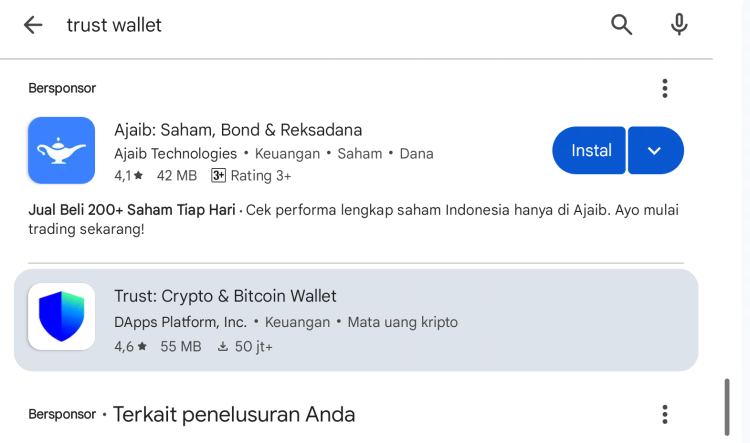This screenshot has width=750, height=443.
Task: Open Ajaib: Saham, Bond & Reksadana title
Action: pyautogui.click(x=238, y=130)
